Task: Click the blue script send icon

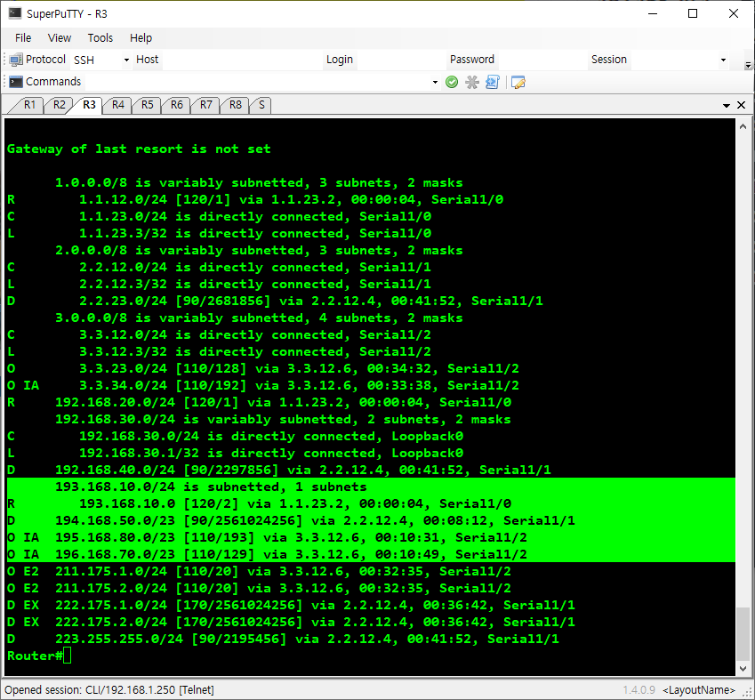Action: coord(493,83)
